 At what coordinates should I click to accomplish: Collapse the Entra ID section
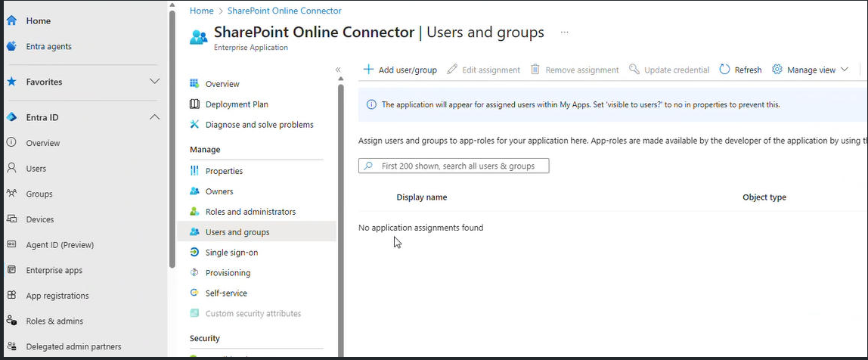tap(154, 117)
